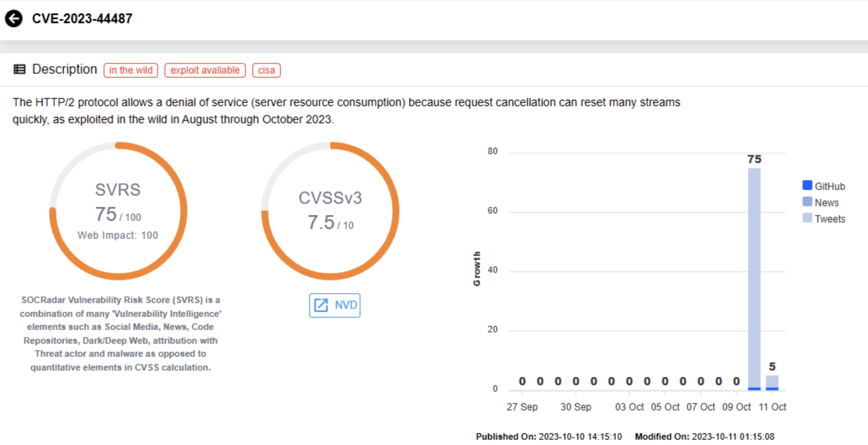Click the 'in the wild' tag
Screen dimensions: 868x445
pos(131,70)
